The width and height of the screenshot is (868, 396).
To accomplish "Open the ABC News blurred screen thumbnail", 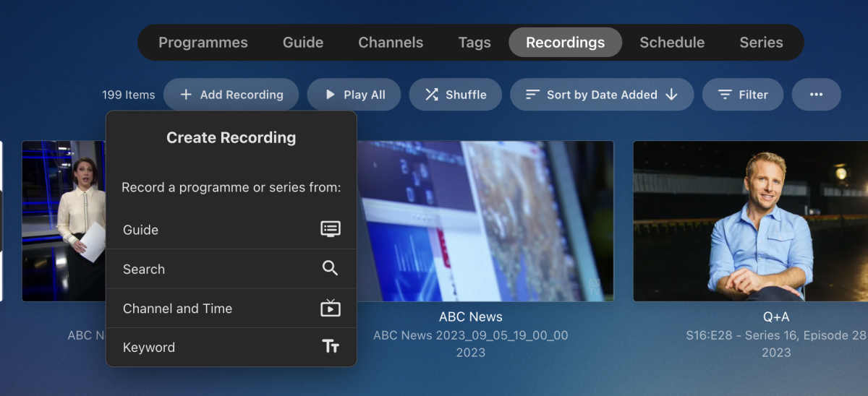I will (x=485, y=221).
